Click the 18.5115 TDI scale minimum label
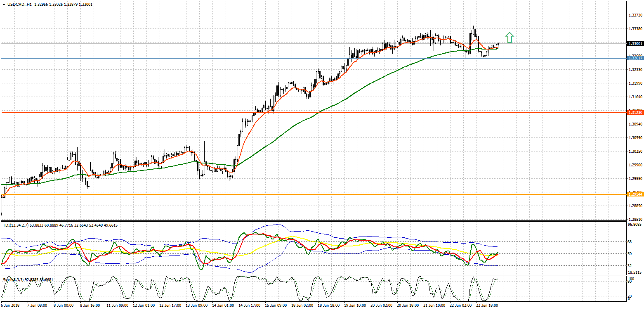The image size is (644, 310). click(634, 272)
